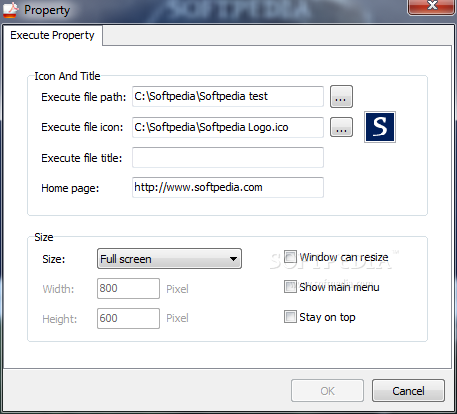Click into the Execute file path field
457x414 pixels.
pos(228,97)
